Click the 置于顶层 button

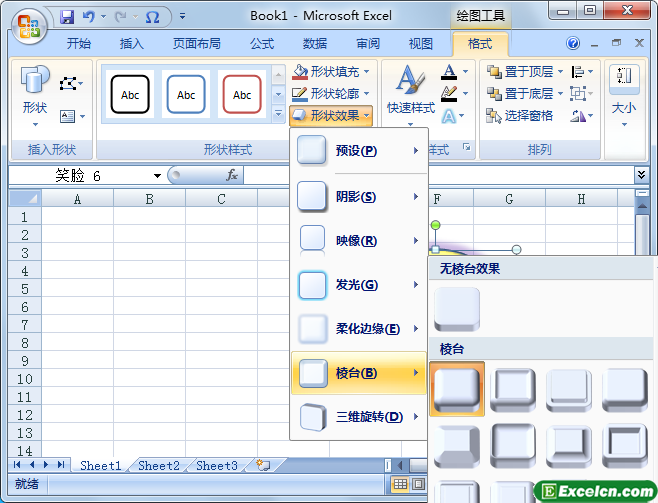519,72
